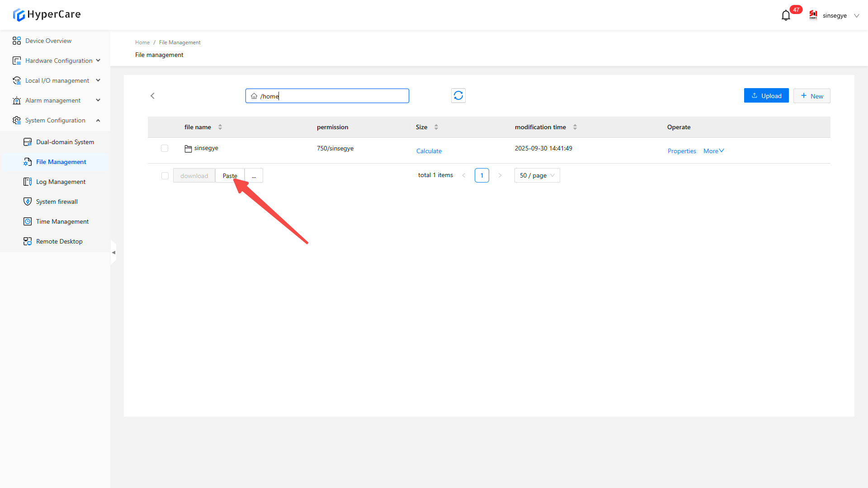The height and width of the screenshot is (488, 868).
Task: Click the refresh directory icon
Action: point(458,96)
